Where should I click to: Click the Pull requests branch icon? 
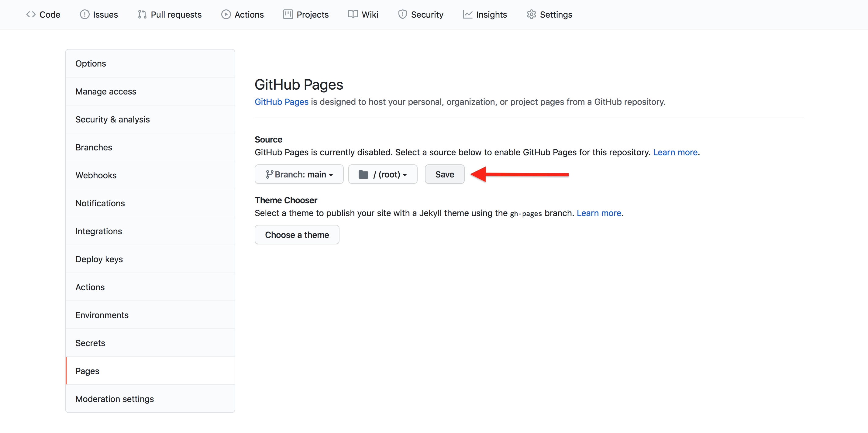pos(142,15)
